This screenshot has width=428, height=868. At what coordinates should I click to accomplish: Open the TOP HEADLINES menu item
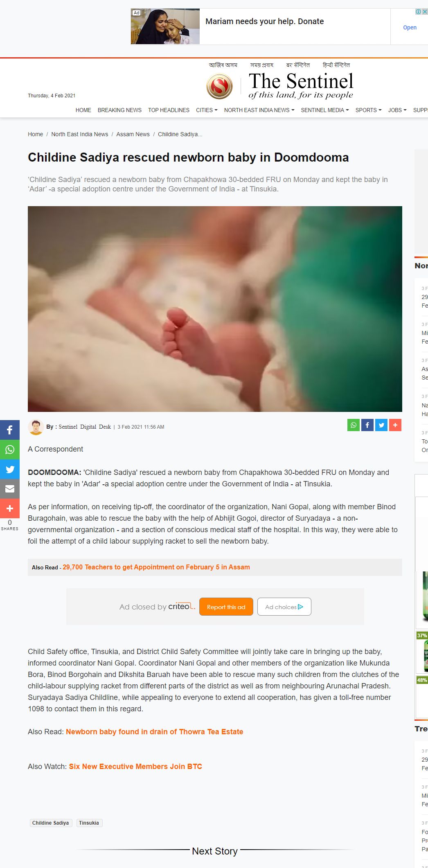(x=169, y=110)
